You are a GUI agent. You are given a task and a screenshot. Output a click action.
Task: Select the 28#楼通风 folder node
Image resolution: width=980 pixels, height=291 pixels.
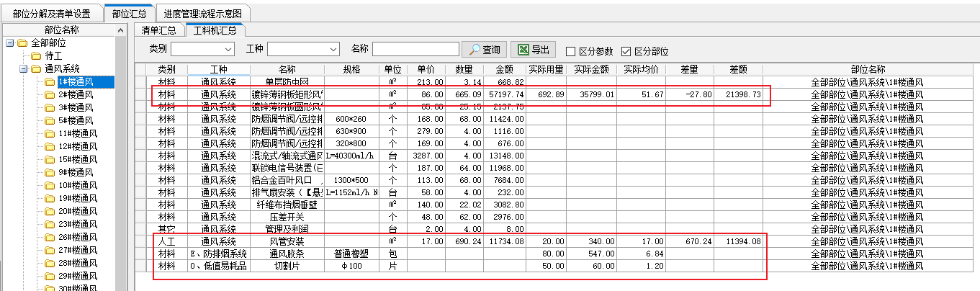(x=77, y=263)
